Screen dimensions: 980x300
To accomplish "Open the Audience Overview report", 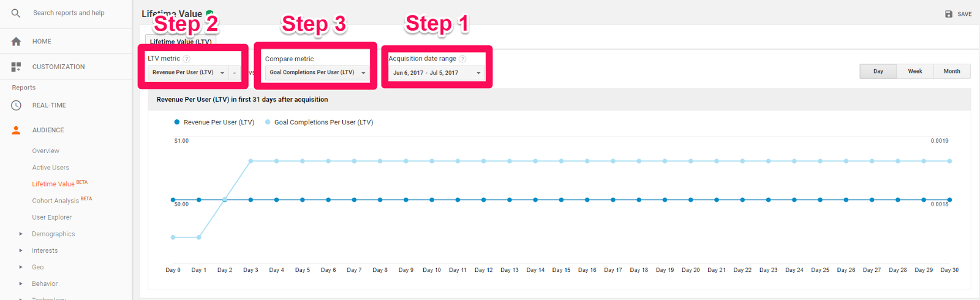I will point(46,151).
